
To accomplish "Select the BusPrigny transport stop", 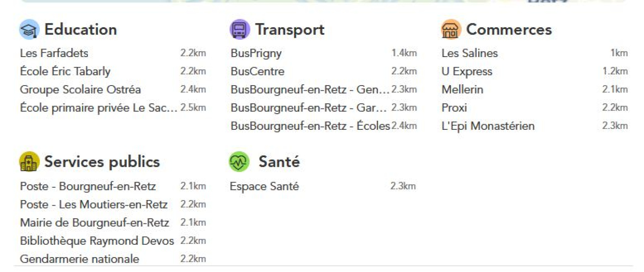I will [256, 53].
